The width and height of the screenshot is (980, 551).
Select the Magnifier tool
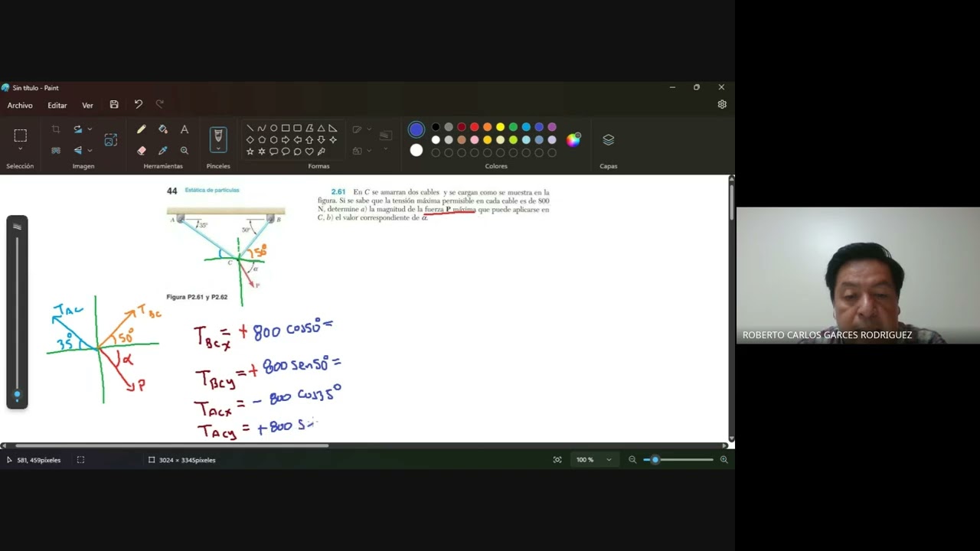click(x=185, y=151)
